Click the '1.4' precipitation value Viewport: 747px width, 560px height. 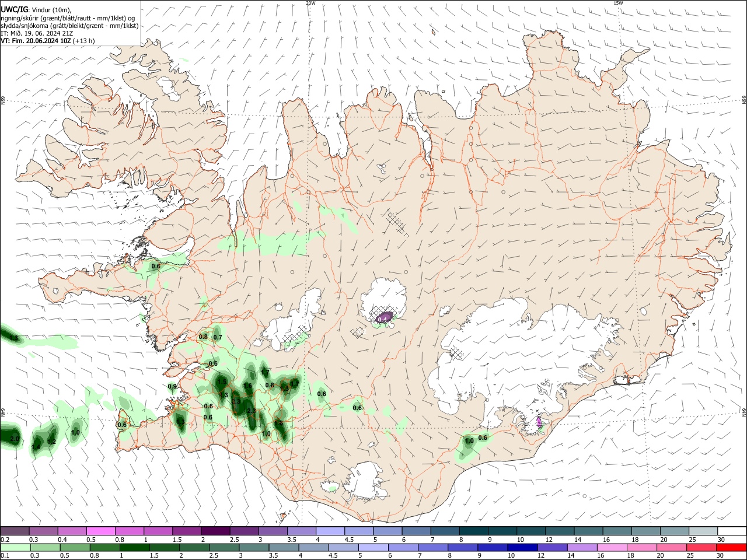click(36, 447)
